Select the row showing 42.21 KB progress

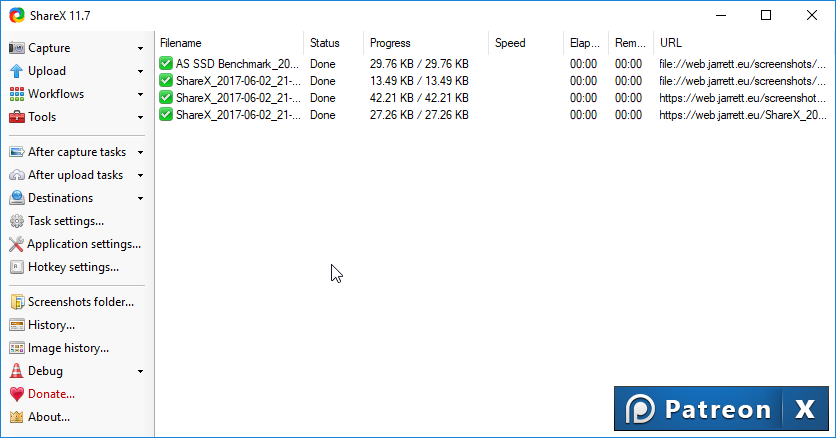pos(493,98)
